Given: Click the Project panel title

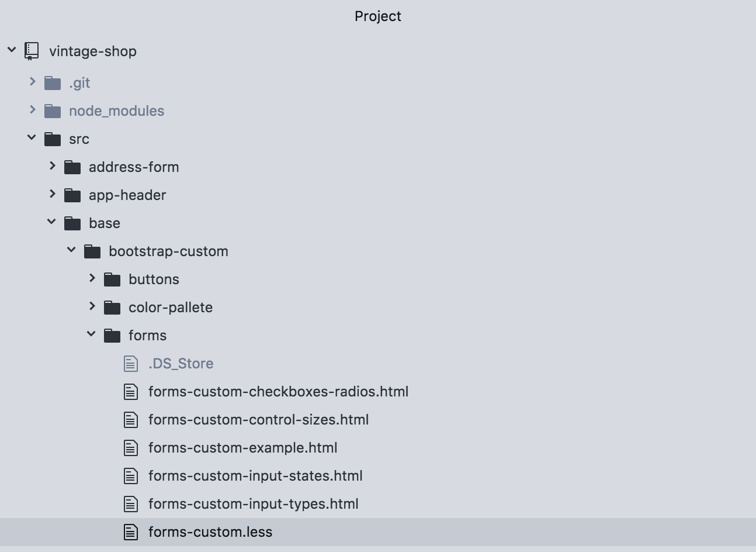Looking at the screenshot, I should [x=377, y=16].
